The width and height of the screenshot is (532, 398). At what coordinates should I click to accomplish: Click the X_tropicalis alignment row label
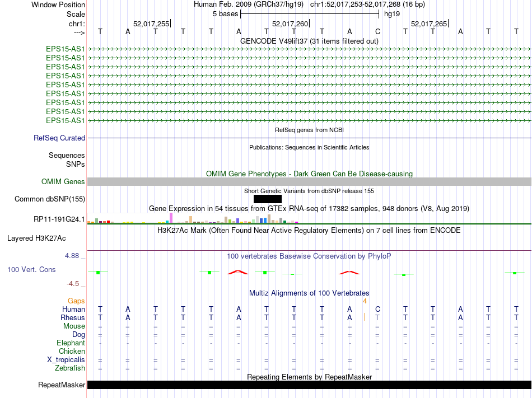coord(66,360)
